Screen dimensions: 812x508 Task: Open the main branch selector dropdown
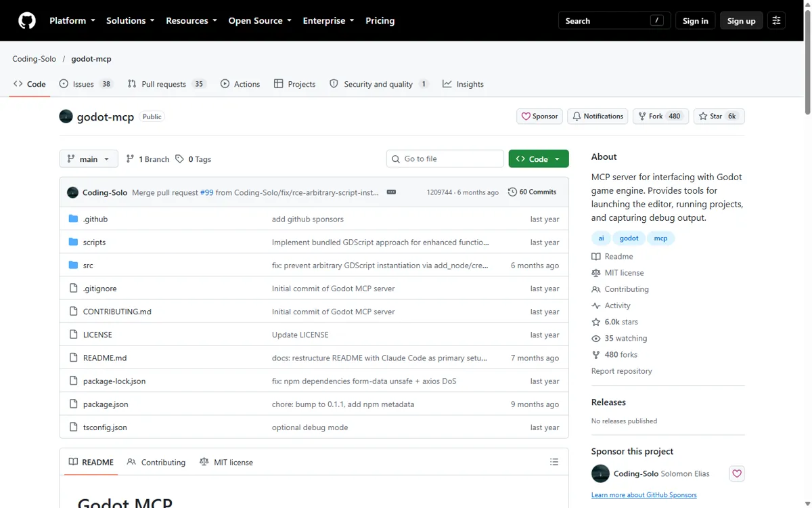(x=89, y=159)
